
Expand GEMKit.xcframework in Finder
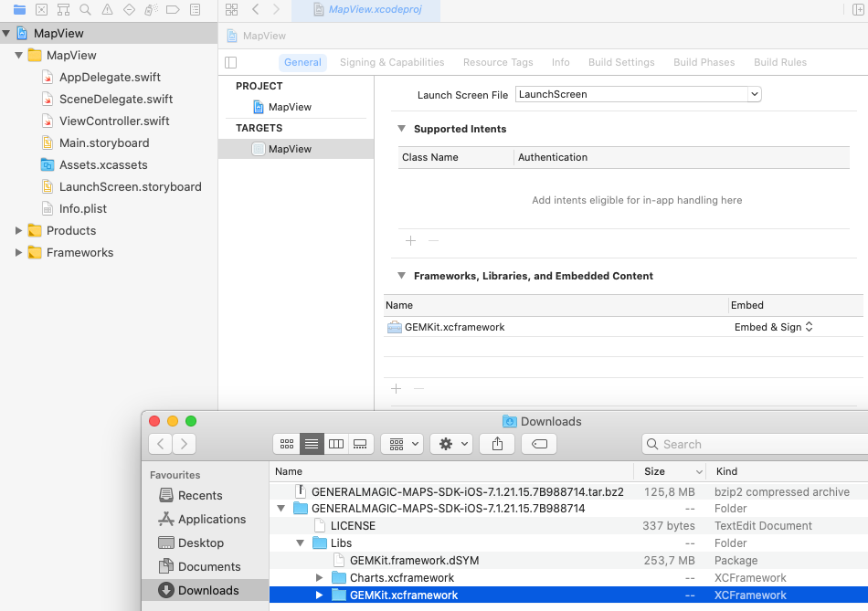319,595
